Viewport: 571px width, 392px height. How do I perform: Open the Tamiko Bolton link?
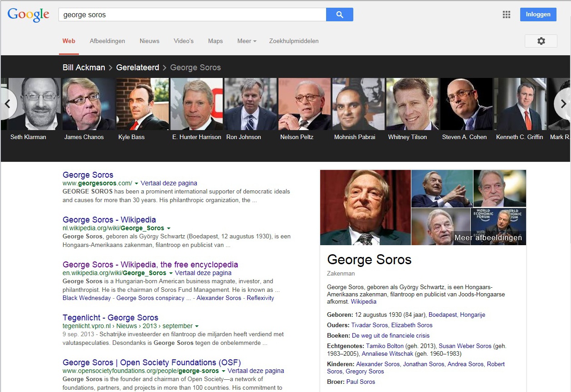[x=385, y=346]
